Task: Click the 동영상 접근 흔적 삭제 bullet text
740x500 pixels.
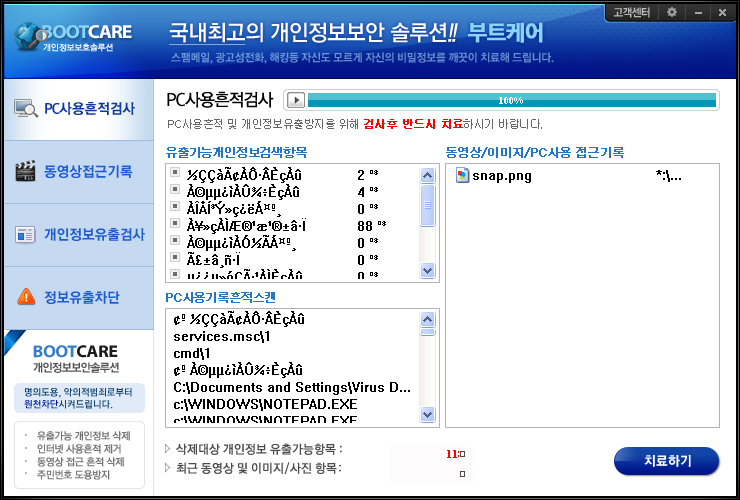Action: pos(80,461)
